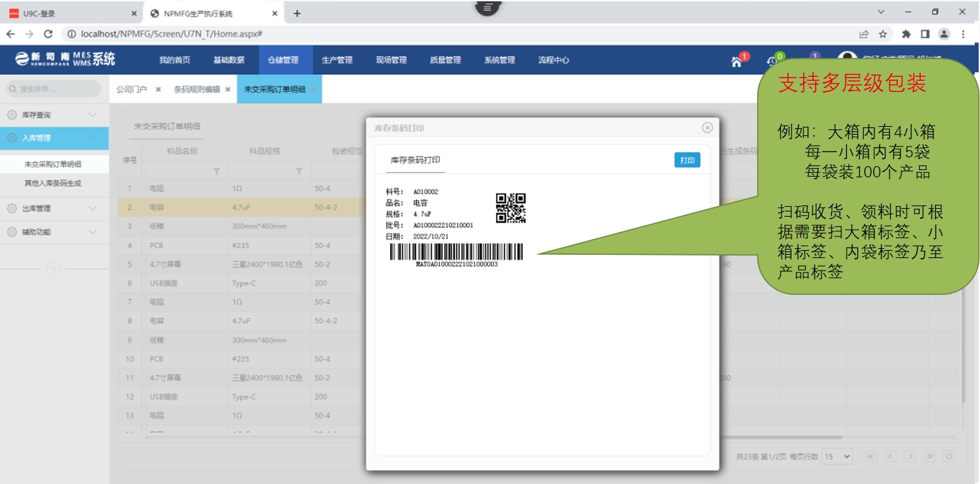The height and width of the screenshot is (484, 980).
Task: Close the 未交采购订单明细 tab with its X
Action: (313, 89)
